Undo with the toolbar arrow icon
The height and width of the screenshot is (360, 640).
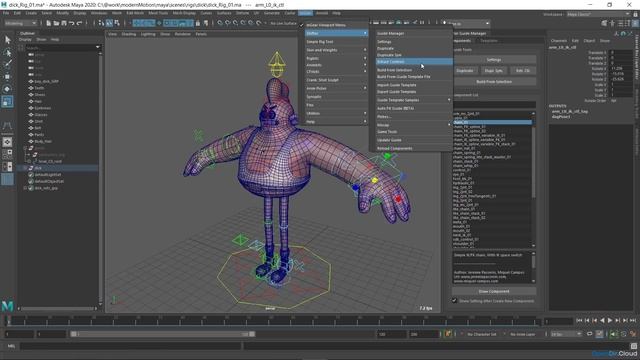[x=71, y=23]
